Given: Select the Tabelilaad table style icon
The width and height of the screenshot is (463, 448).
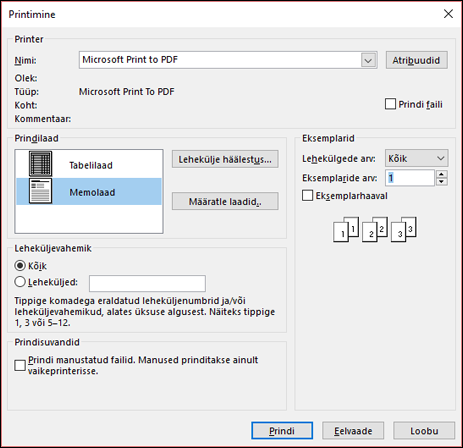Looking at the screenshot, I should pos(40,164).
